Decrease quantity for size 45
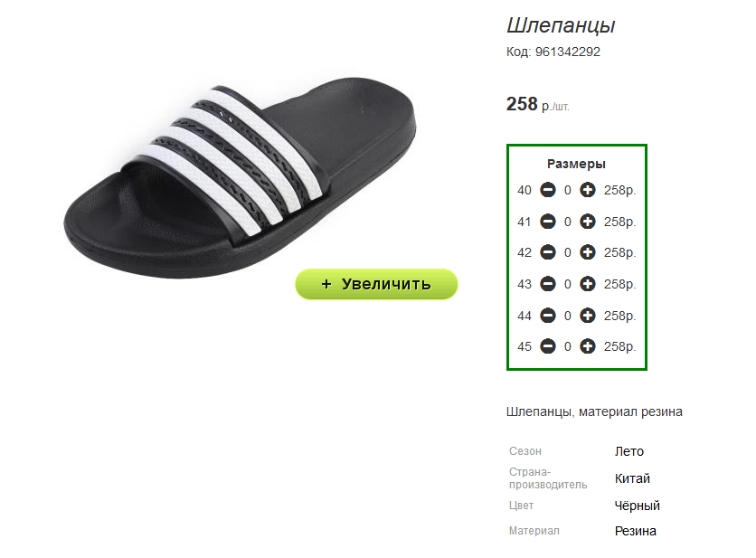Viewport: 756px width, 558px height. coord(548,346)
